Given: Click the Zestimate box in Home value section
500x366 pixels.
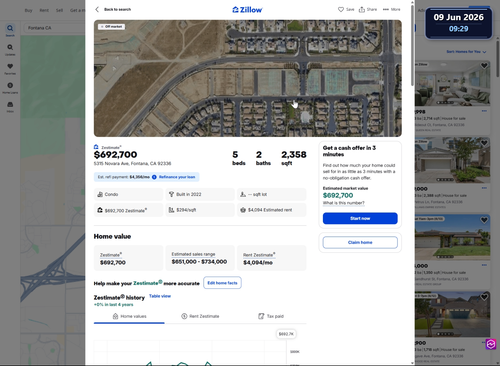Looking at the screenshot, I should tap(128, 258).
